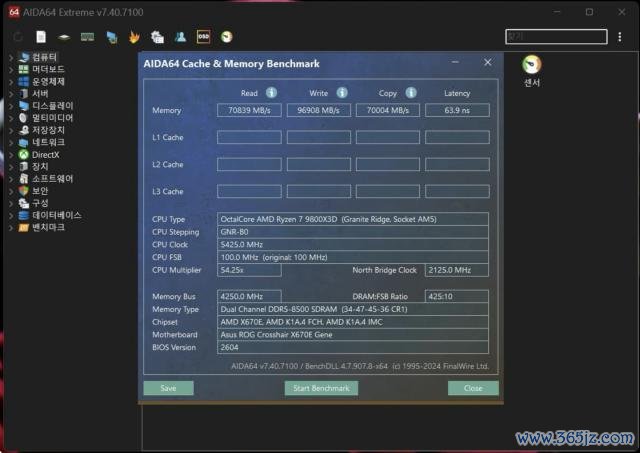The width and height of the screenshot is (640, 453).
Task: Expand the 서버 tree node
Action: point(11,94)
